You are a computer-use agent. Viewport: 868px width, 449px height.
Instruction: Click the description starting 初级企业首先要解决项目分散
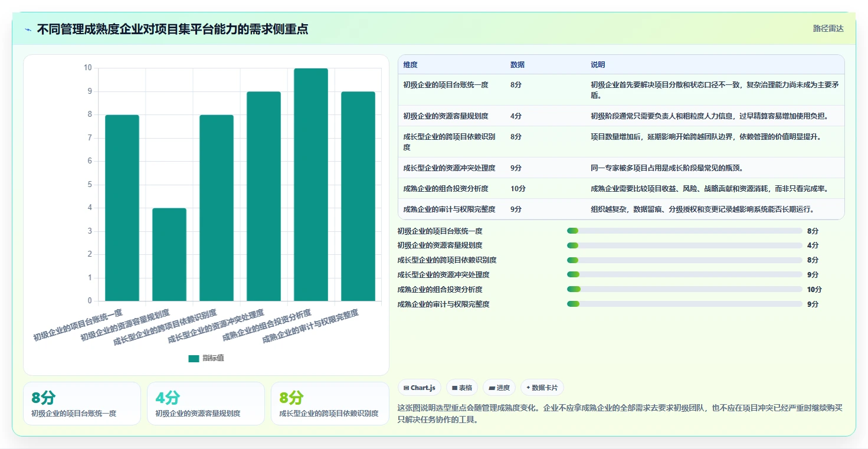[715, 90]
